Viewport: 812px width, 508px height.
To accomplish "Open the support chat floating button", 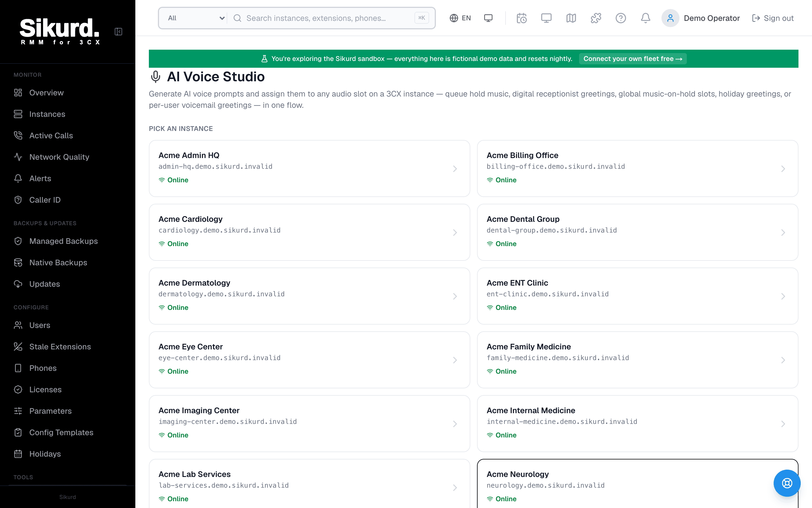I will click(x=787, y=483).
